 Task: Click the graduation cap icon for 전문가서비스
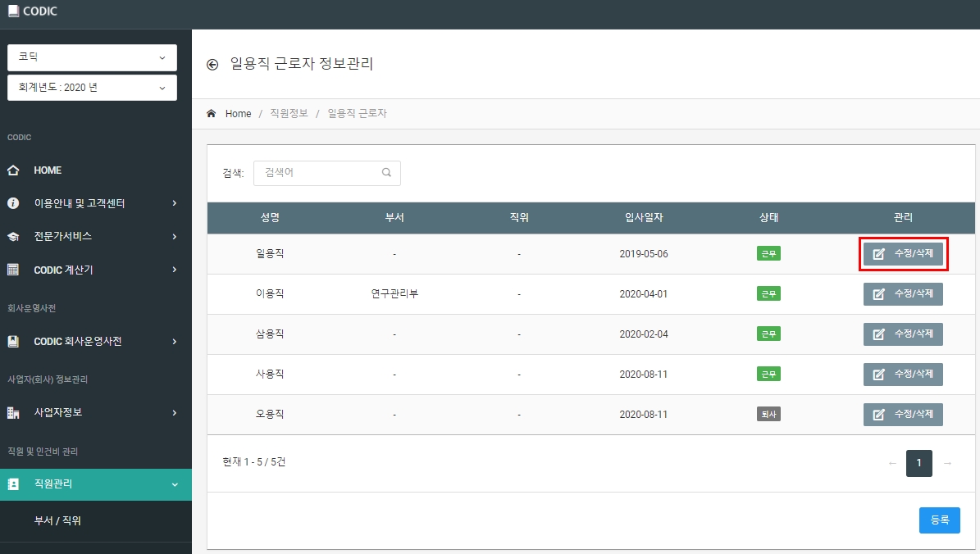pyautogui.click(x=13, y=237)
